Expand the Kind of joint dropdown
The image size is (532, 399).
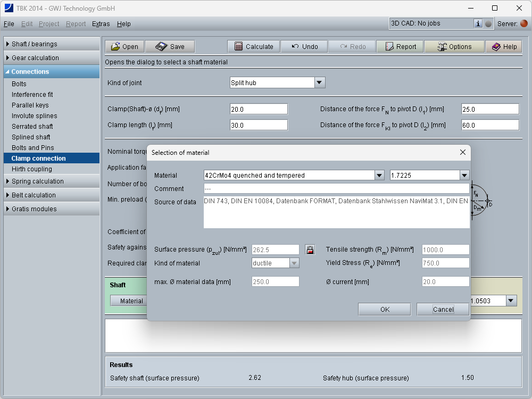coord(319,82)
